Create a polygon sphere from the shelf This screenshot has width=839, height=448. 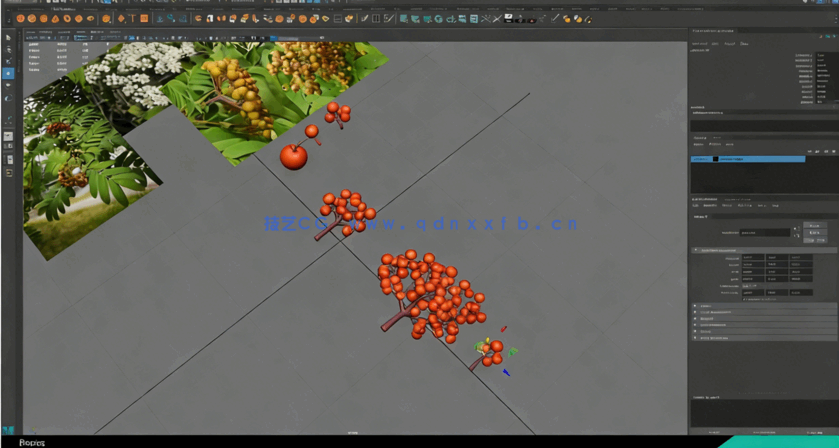(20, 19)
